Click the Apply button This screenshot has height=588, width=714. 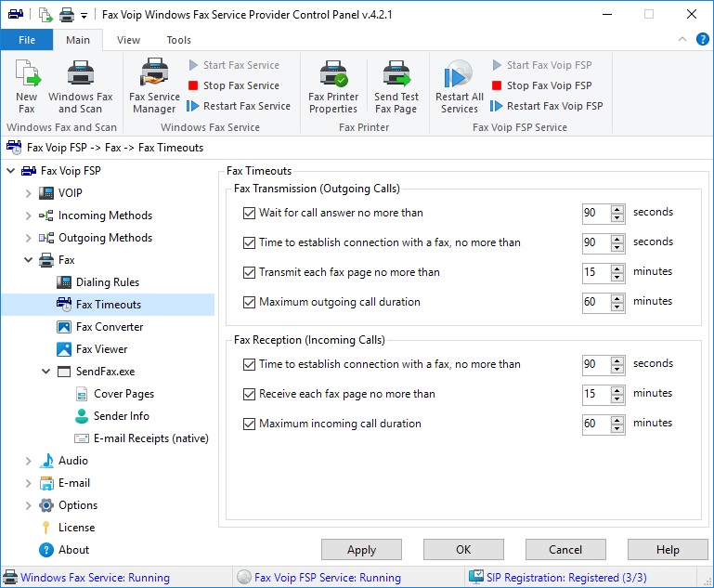tap(361, 550)
